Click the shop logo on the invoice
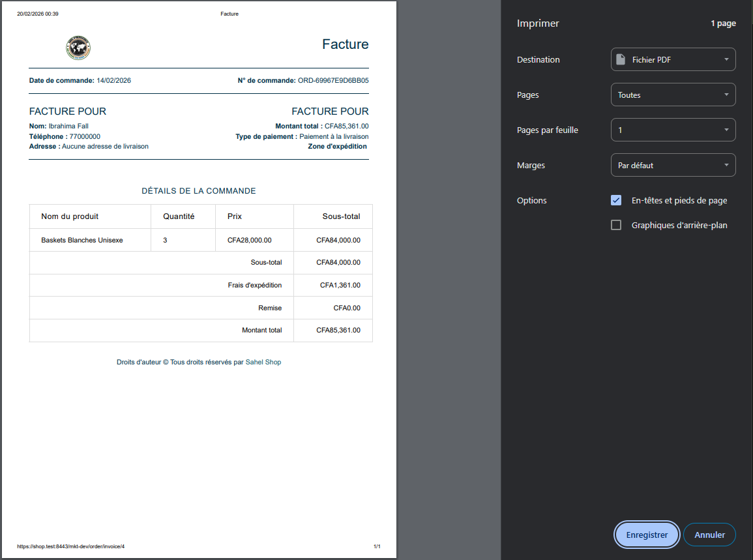The height and width of the screenshot is (560, 753). (78, 48)
